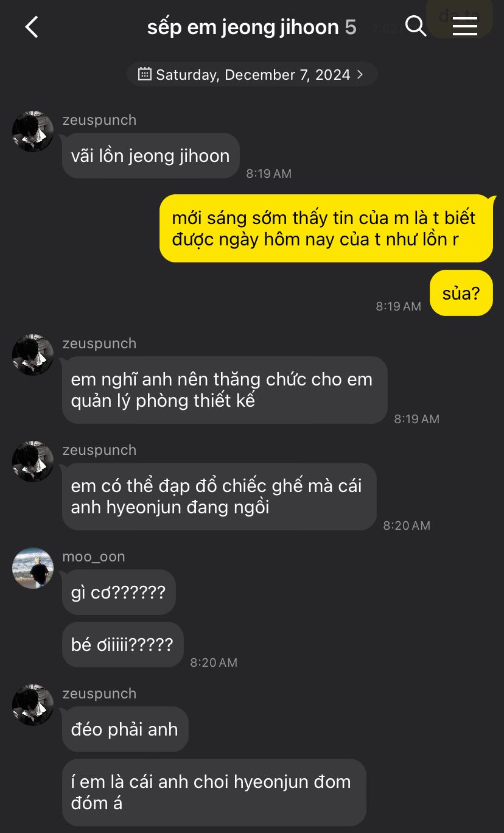Viewport: 504px width, 833px height.
Task: Tap the 'bé ơiiiii?????' message bubble
Action: pyautogui.click(x=122, y=644)
